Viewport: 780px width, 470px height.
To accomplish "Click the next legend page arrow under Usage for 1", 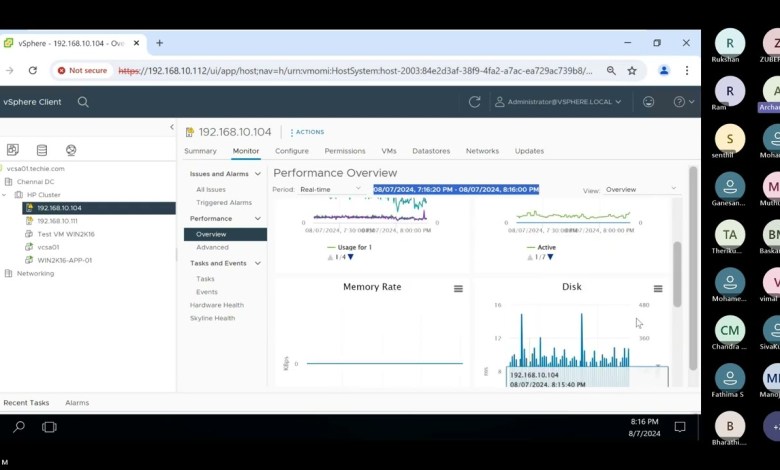I will 351,257.
